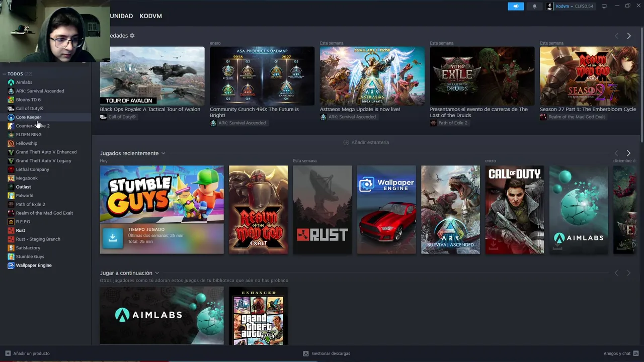The width and height of the screenshot is (644, 362).
Task: Open Season 27 Emberbloom Cycle news thumbnail
Action: (x=589, y=75)
